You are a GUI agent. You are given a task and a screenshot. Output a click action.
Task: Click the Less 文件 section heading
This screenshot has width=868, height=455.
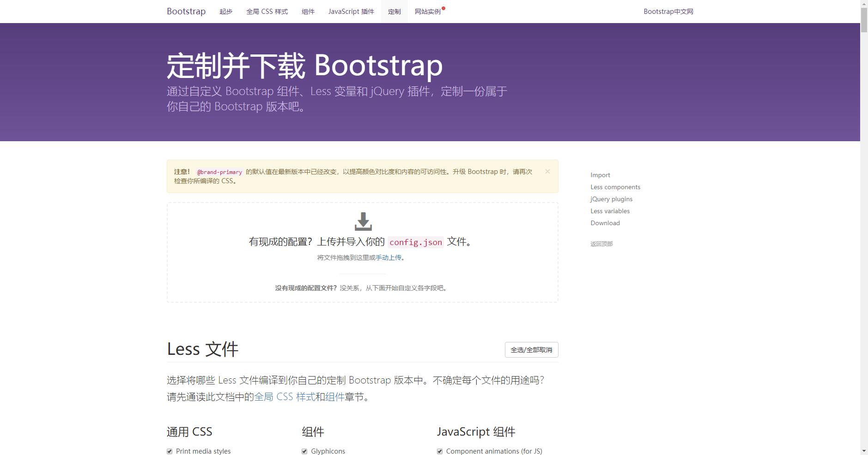[x=203, y=349]
